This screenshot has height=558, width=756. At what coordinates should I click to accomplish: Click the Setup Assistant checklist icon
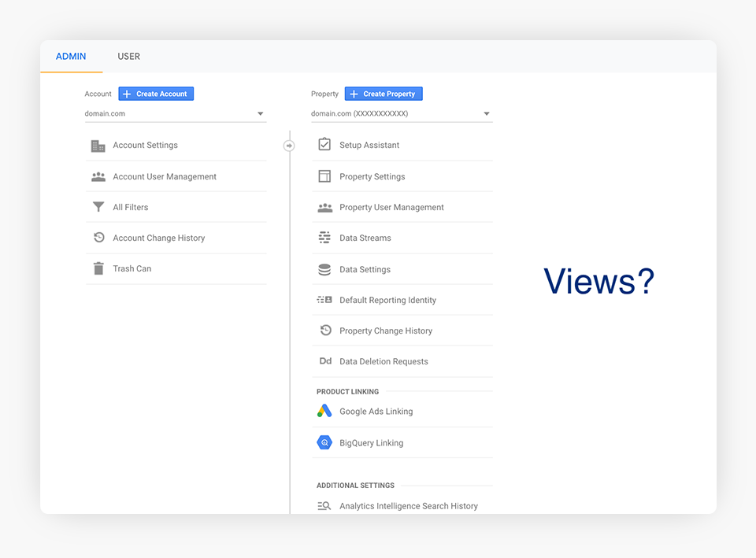click(x=324, y=145)
